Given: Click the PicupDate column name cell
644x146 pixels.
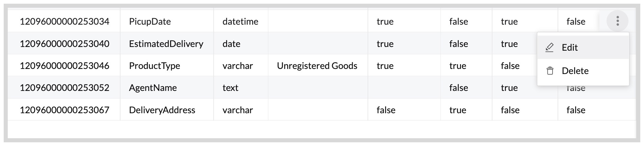Looking at the screenshot, I should [150, 22].
